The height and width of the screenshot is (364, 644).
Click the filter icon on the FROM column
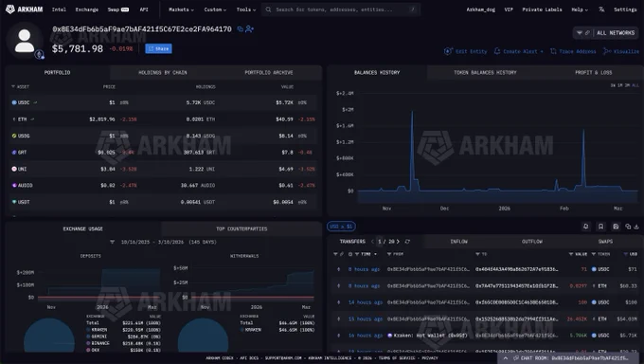click(389, 254)
